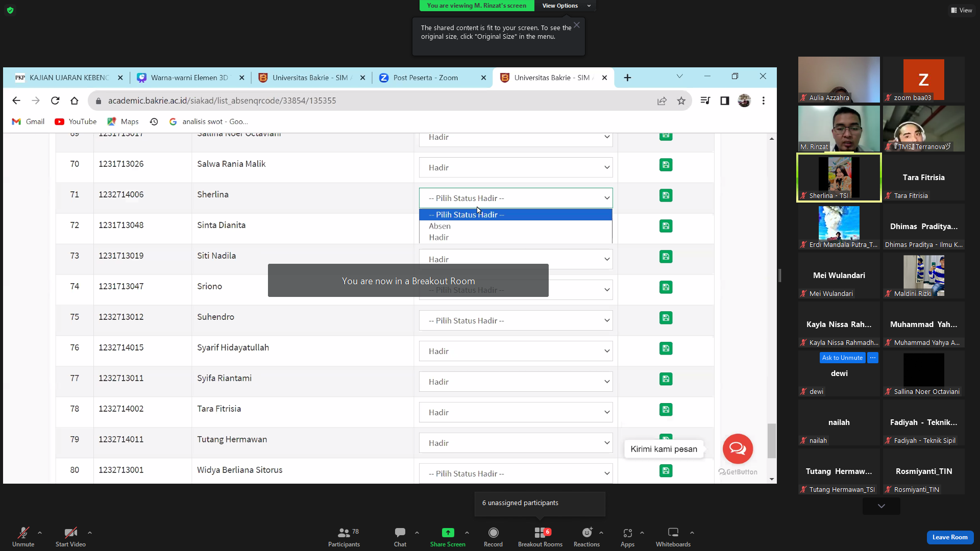This screenshot has height=551, width=980.
Task: Switch to Warna-warni Elemen 3D tab
Action: pos(189,78)
